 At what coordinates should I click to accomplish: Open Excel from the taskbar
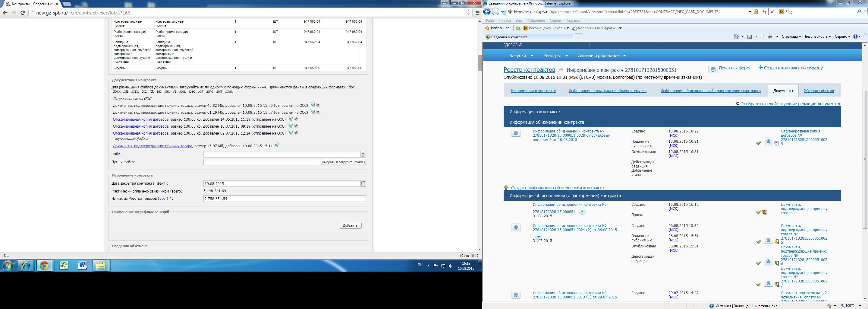tap(64, 266)
